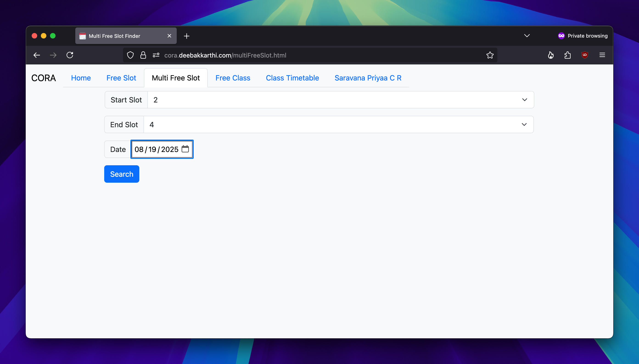Viewport: 639px width, 364px height.
Task: Switch to the Free Slot tab
Action: 121,78
